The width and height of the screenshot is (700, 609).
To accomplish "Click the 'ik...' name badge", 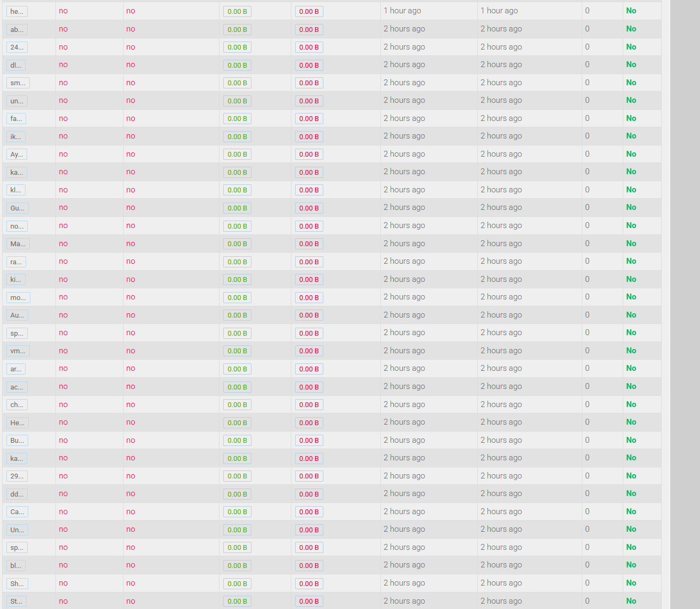I will pyautogui.click(x=15, y=136).
